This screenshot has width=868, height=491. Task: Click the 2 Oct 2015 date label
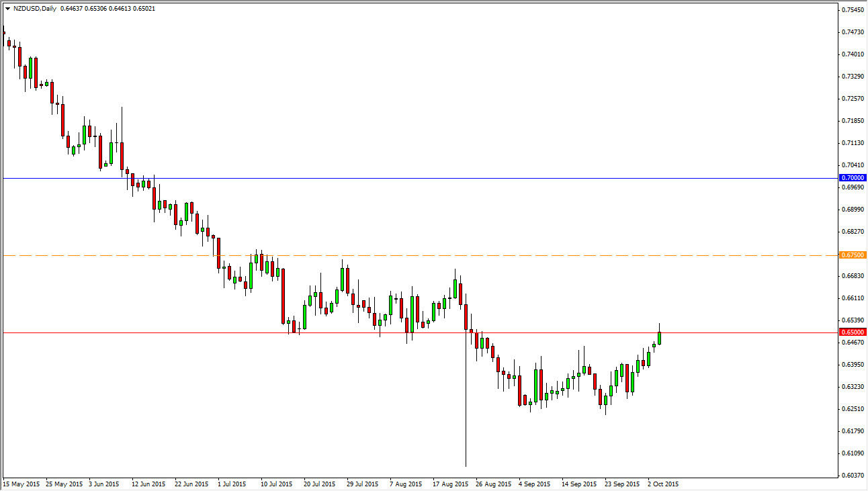tap(662, 484)
